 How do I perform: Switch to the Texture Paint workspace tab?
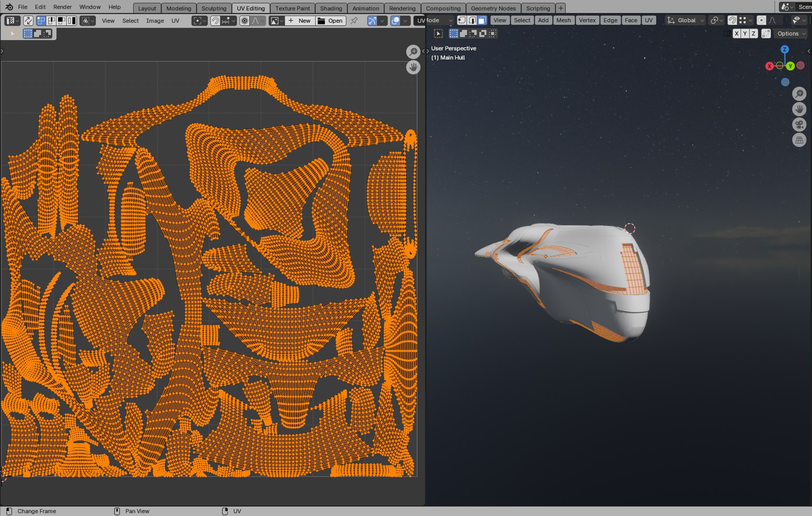click(292, 8)
